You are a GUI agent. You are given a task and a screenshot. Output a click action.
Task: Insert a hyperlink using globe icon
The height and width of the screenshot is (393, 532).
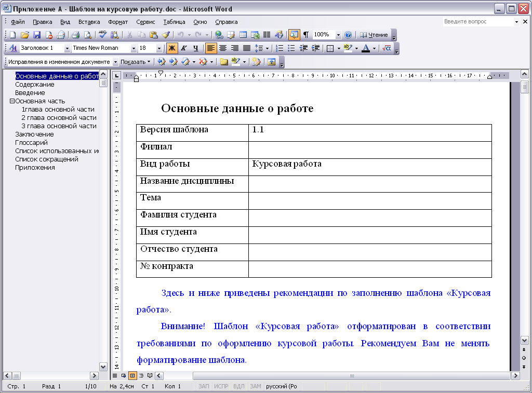tap(219, 35)
